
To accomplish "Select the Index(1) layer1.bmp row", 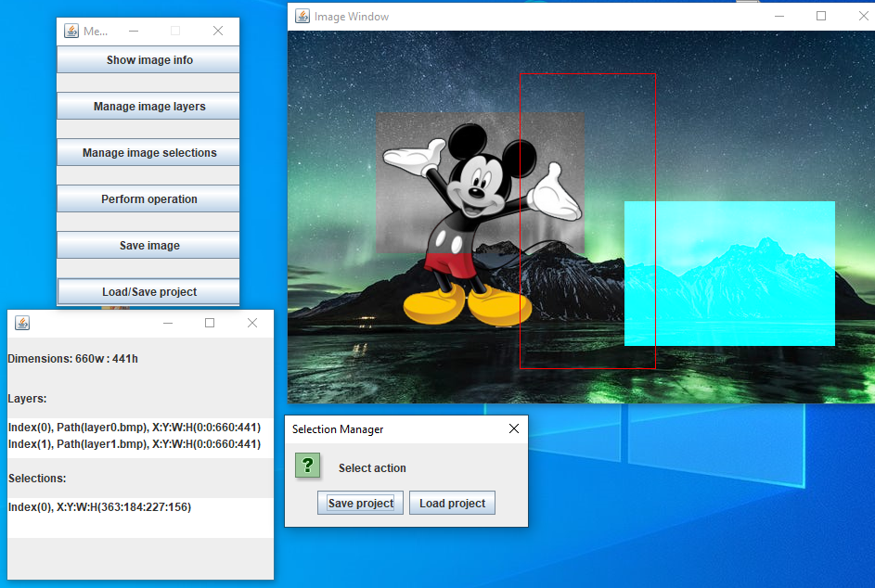I will pos(141,444).
